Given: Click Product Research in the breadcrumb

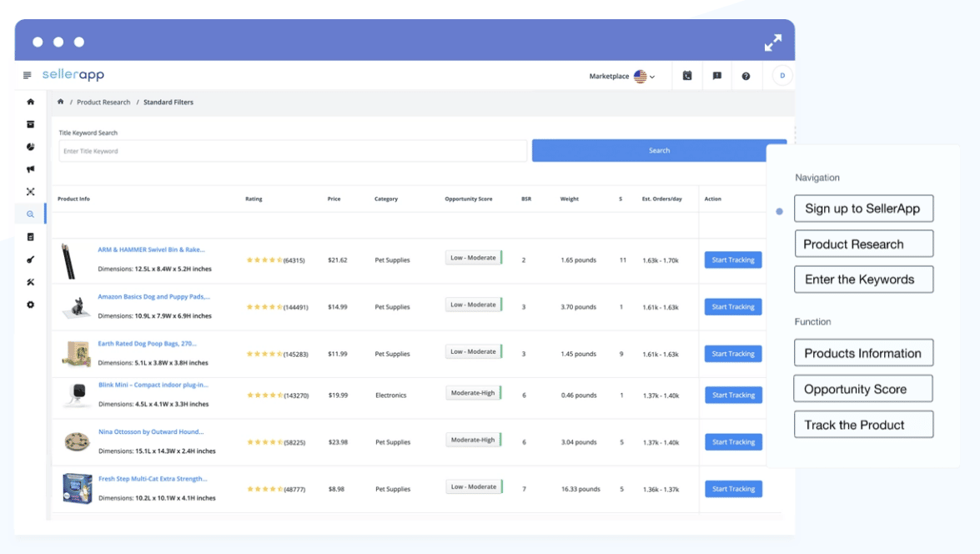Looking at the screenshot, I should (x=103, y=102).
